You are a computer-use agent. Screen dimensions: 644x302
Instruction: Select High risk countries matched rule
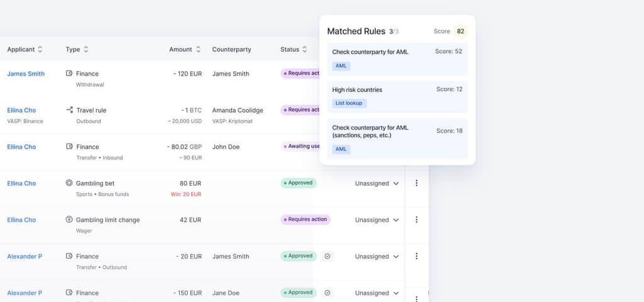(x=397, y=96)
